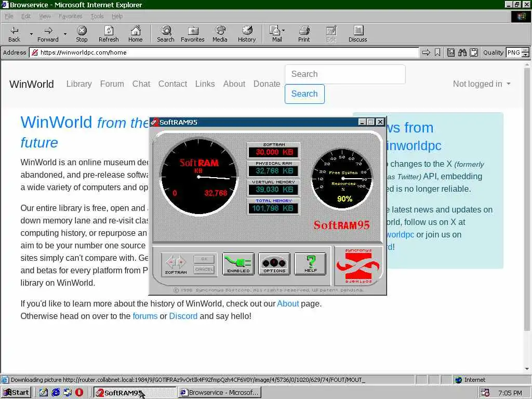Launch Internet Explorer from quick launch
This screenshot has width=532, height=399.
pyautogui.click(x=56, y=393)
